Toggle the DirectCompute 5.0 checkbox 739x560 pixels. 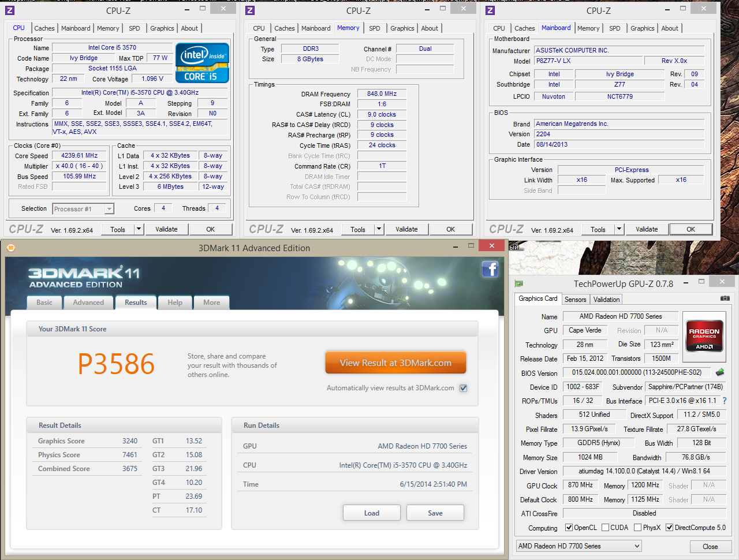(669, 527)
